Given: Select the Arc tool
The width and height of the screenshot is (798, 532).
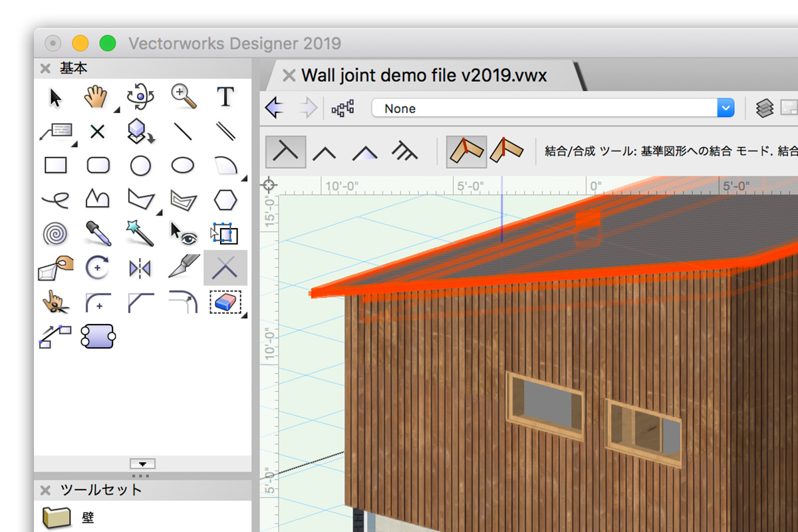Looking at the screenshot, I should click(225, 165).
